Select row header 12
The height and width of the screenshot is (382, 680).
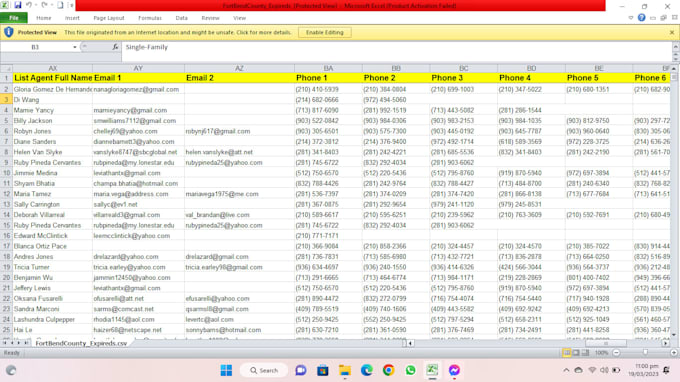[x=6, y=194]
